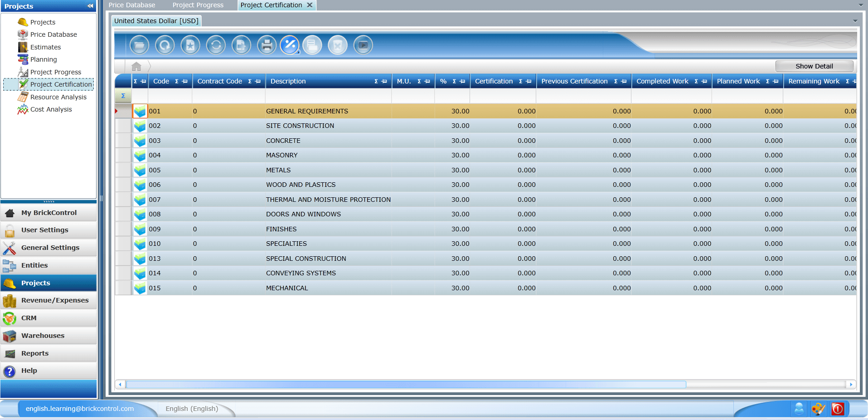
Task: Open Cost Analysis in the navigation tree
Action: pyautogui.click(x=51, y=109)
